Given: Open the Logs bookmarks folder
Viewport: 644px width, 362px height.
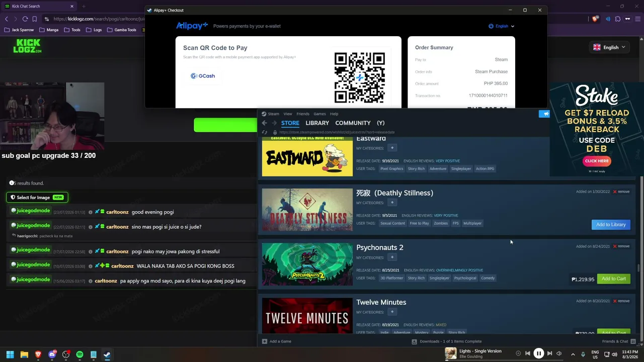Looking at the screenshot, I should [x=94, y=30].
